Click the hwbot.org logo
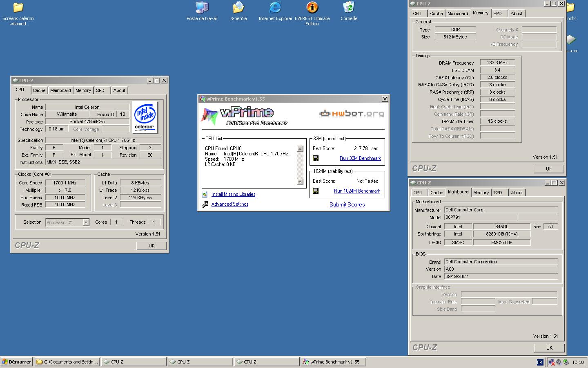The height and width of the screenshot is (368, 588). tap(352, 113)
